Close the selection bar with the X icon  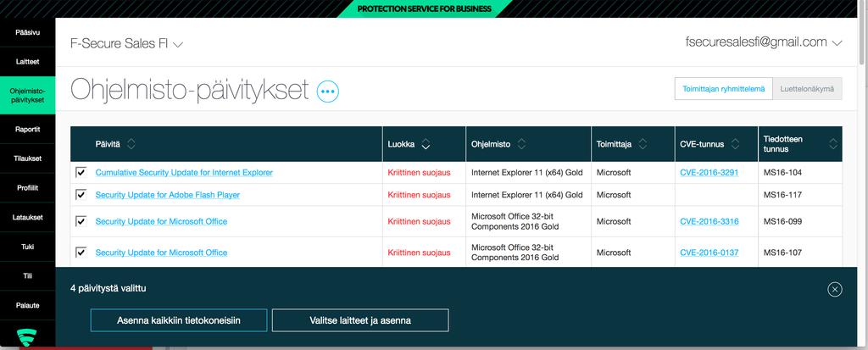pyautogui.click(x=835, y=289)
